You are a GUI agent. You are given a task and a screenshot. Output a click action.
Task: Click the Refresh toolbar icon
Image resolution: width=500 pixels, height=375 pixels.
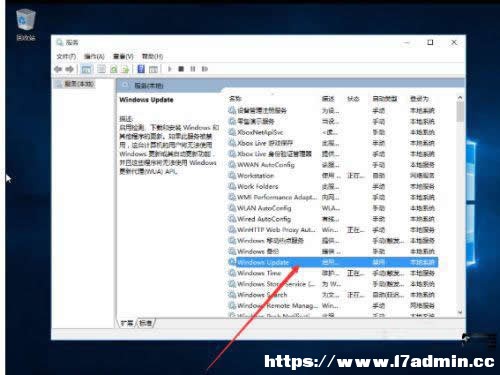coord(114,69)
